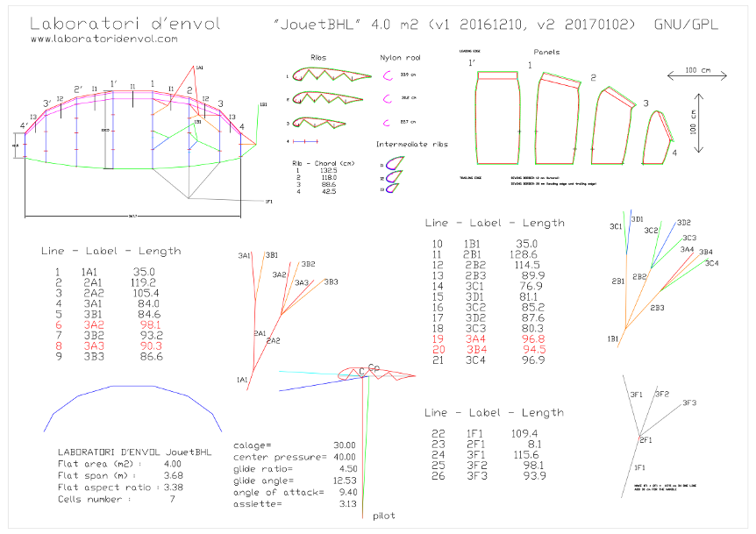
Task: Select length 93.2 of line 3B2
Action: point(152,336)
